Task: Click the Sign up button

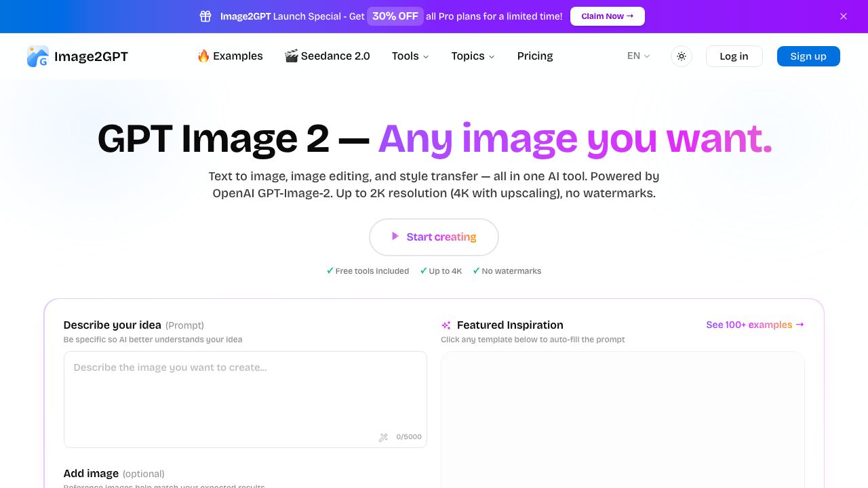Action: pos(808,56)
